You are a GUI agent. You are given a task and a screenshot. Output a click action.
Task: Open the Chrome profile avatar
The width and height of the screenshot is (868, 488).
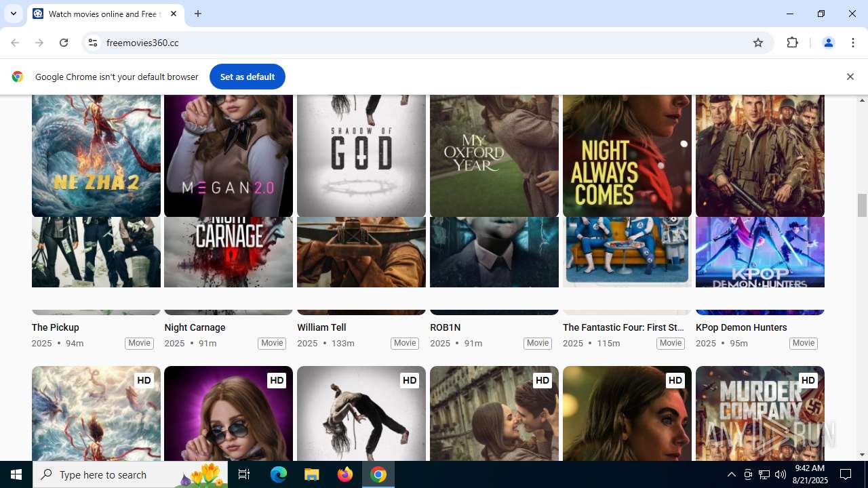tap(828, 43)
